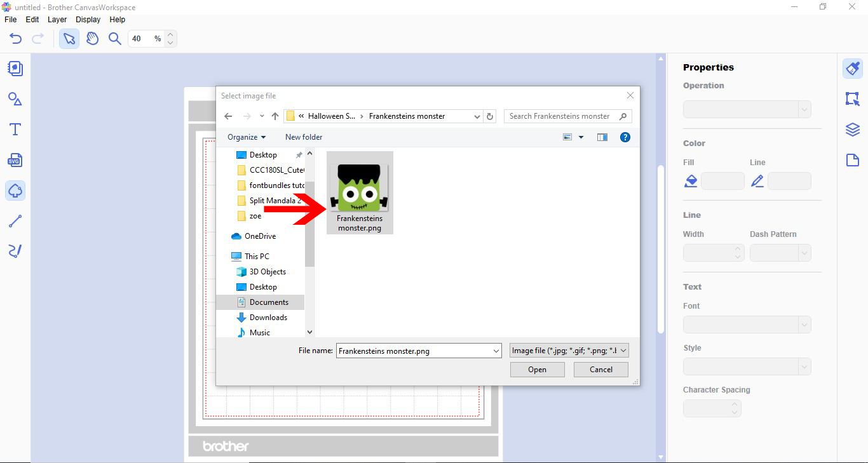Choose the Select arrow tool

pos(69,39)
